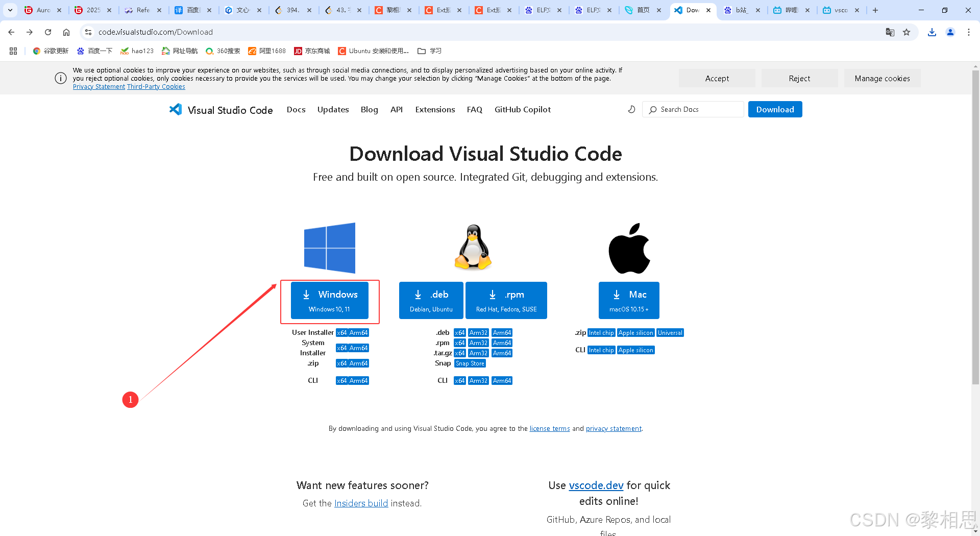This screenshot has height=536, width=980.
Task: Open the Insiders build link
Action: (x=361, y=503)
